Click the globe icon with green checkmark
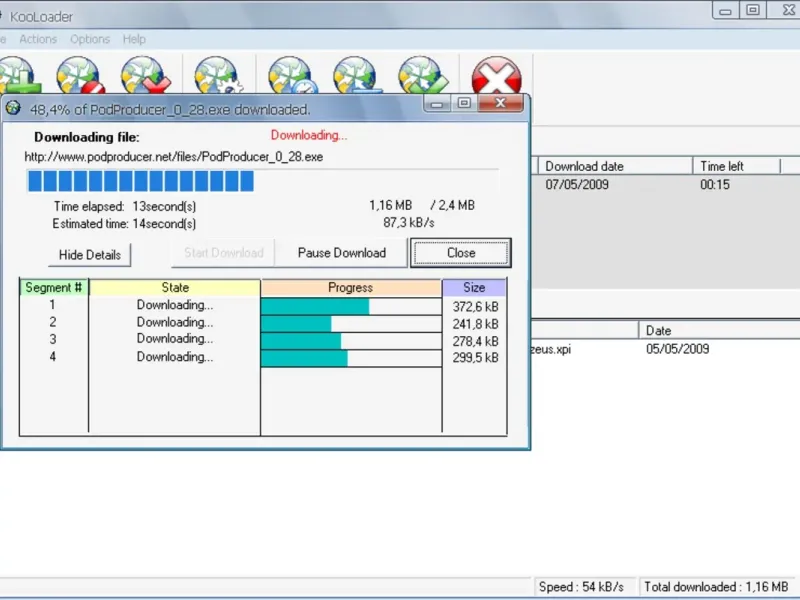The width and height of the screenshot is (800, 600). pos(422,77)
